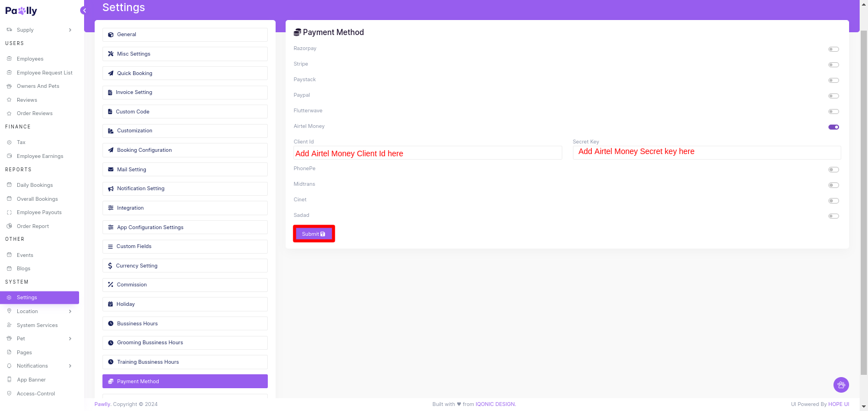Click the Payment Method coins heading icon

point(297,32)
